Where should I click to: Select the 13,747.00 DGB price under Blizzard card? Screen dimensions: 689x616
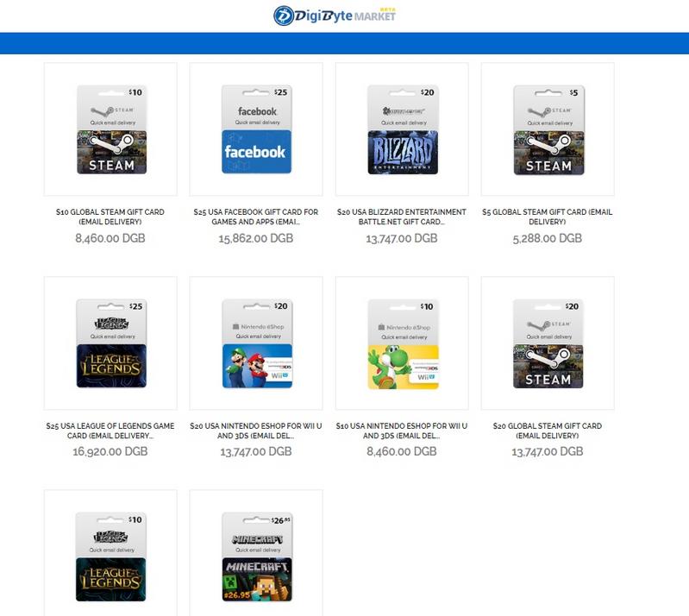click(402, 238)
